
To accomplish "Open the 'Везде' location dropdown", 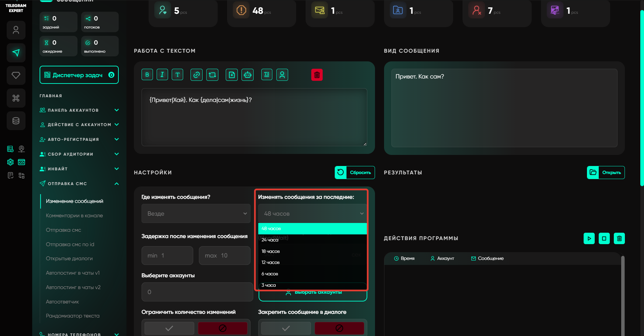I will coord(196,214).
